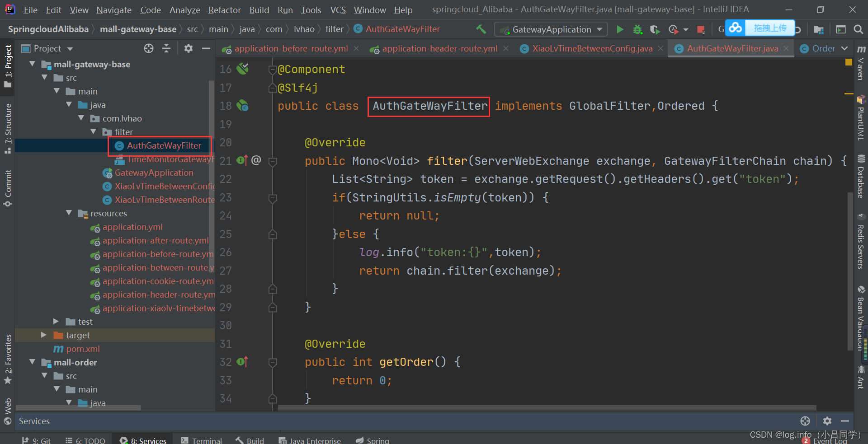Collapse the filter package node
This screenshot has width=868, height=444.
coord(93,131)
